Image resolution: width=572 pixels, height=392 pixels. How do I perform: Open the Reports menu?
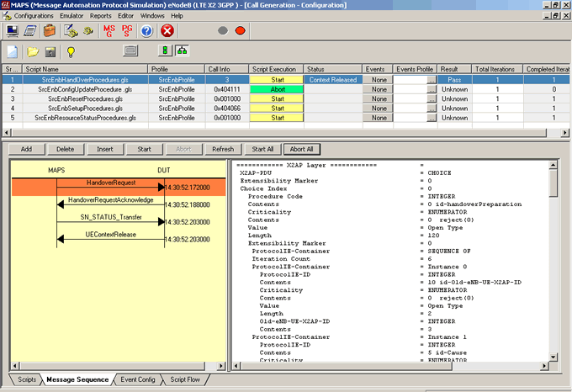(x=101, y=16)
